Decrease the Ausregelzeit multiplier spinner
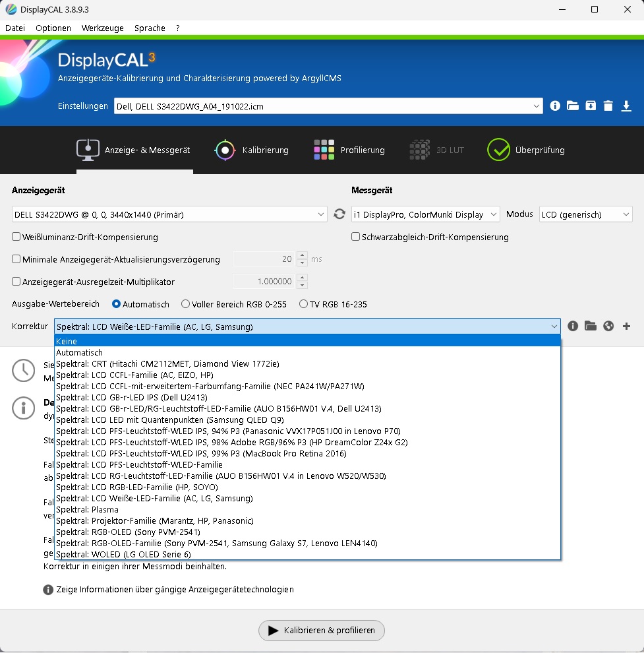 (x=303, y=285)
